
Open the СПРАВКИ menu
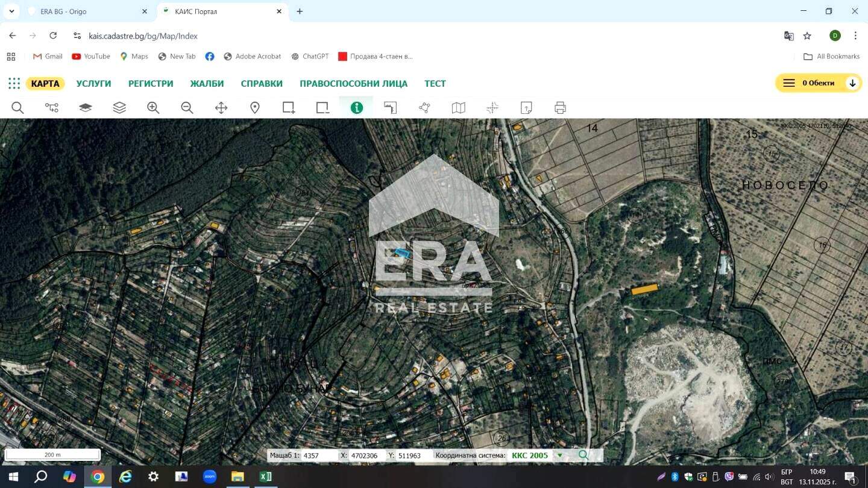(x=262, y=83)
